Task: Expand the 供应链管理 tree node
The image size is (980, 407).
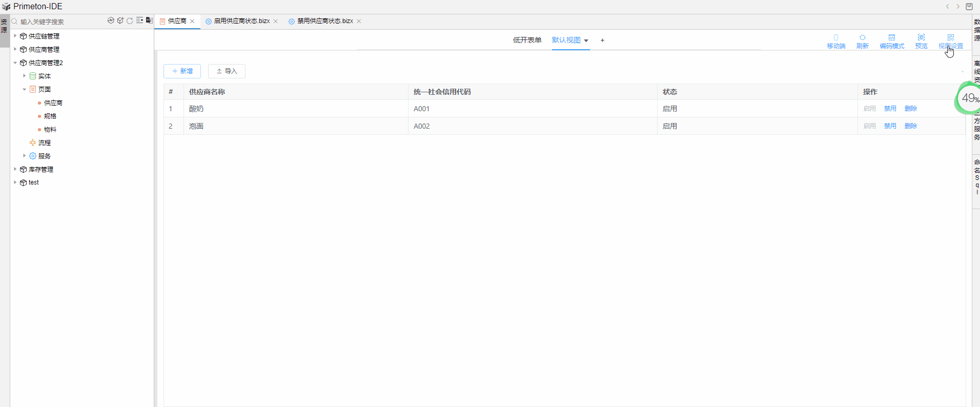Action: pyautogui.click(x=15, y=36)
